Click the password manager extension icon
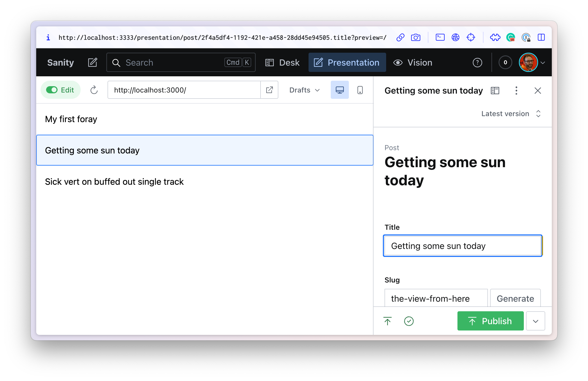 pyautogui.click(x=526, y=37)
